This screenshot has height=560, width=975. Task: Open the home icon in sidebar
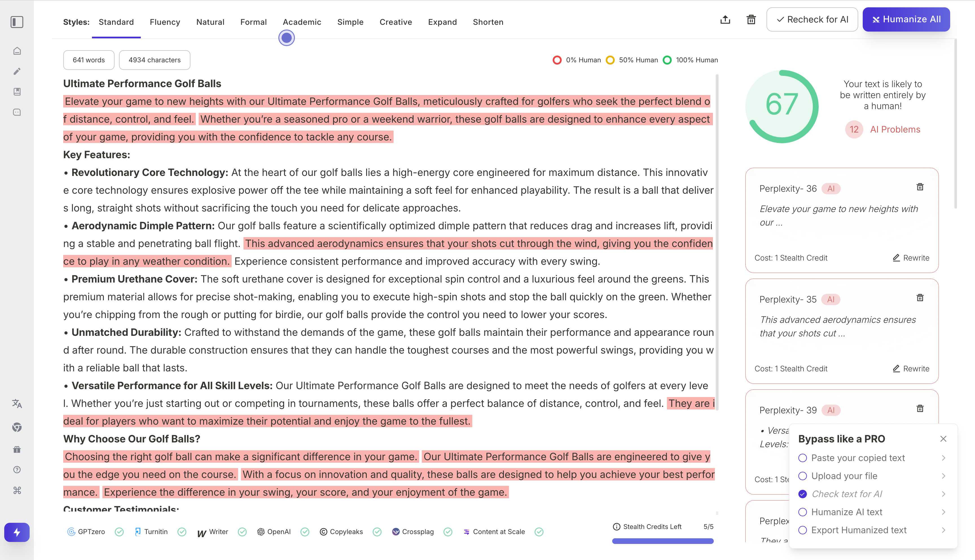[x=17, y=51]
